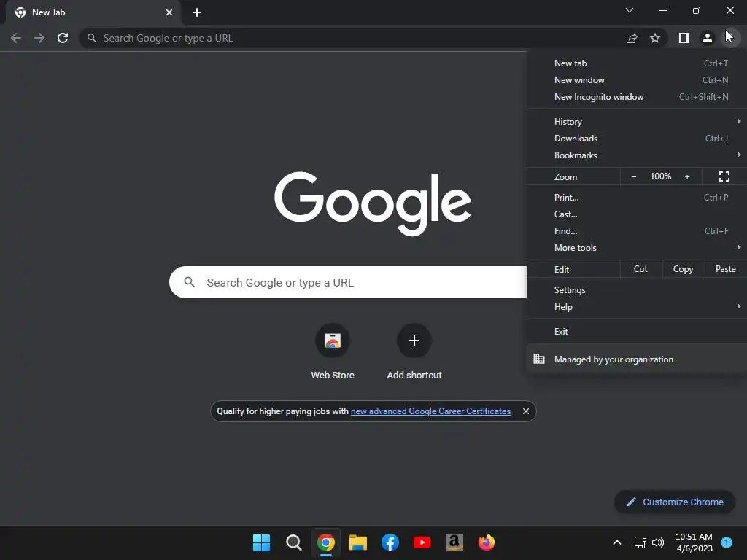Image resolution: width=747 pixels, height=560 pixels.
Task: Open File Explorer from taskbar
Action: pos(357,542)
